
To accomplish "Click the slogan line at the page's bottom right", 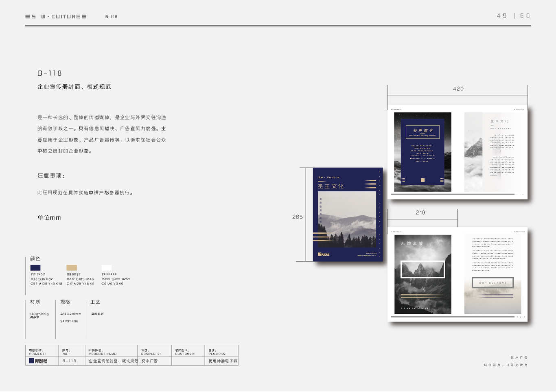I will pyautogui.click(x=506, y=365).
